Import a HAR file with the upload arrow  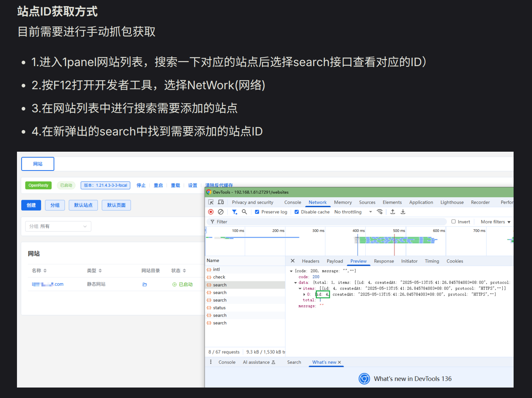click(393, 212)
